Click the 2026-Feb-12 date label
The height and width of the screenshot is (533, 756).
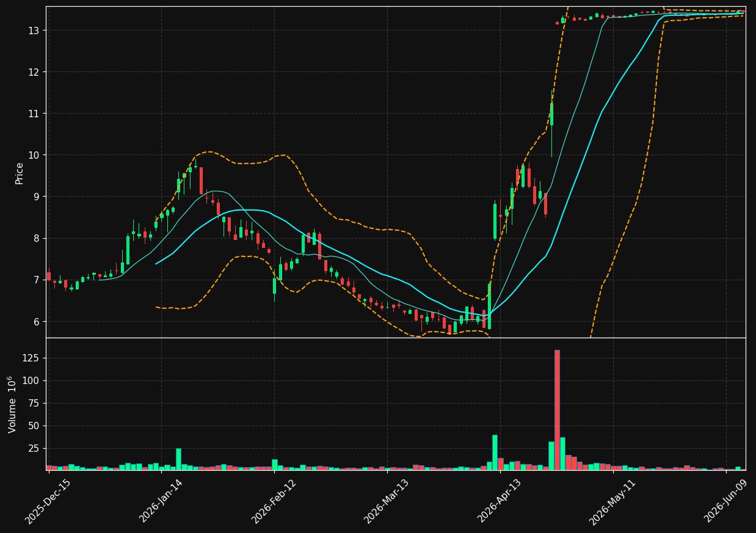pyautogui.click(x=274, y=501)
